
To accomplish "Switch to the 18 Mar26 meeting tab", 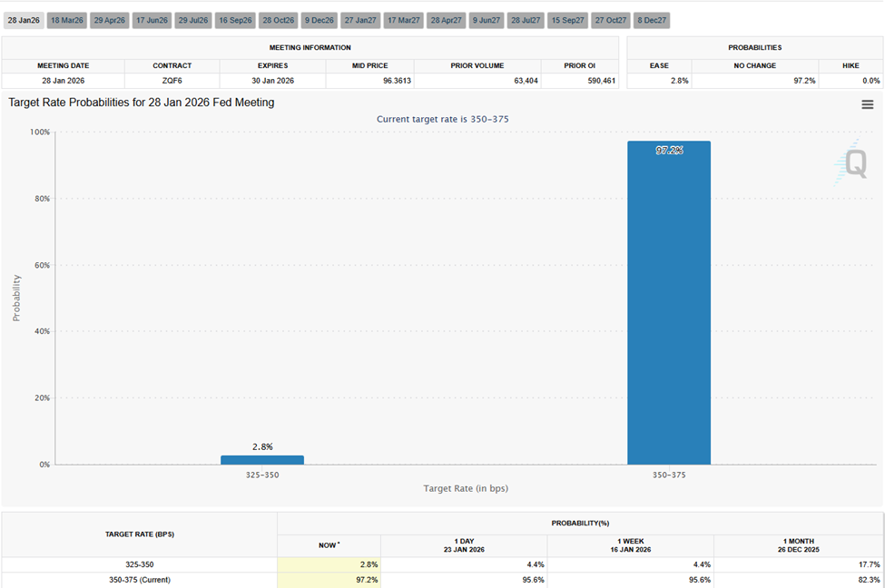I will point(65,19).
